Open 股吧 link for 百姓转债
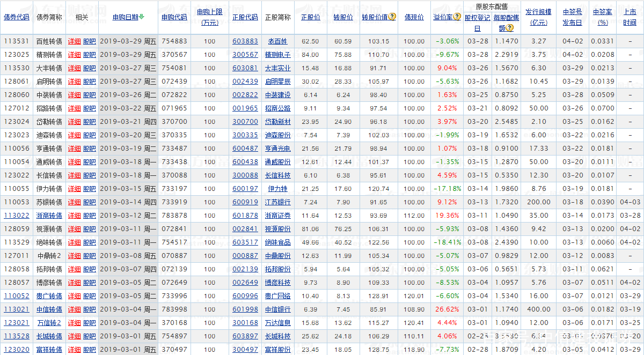 90,41
